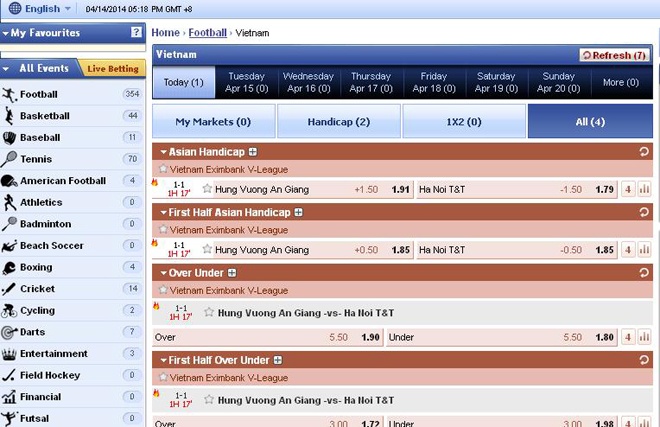Click plus icon next to First Half Asian Handicap
The width and height of the screenshot is (660, 427).
pos(298,212)
